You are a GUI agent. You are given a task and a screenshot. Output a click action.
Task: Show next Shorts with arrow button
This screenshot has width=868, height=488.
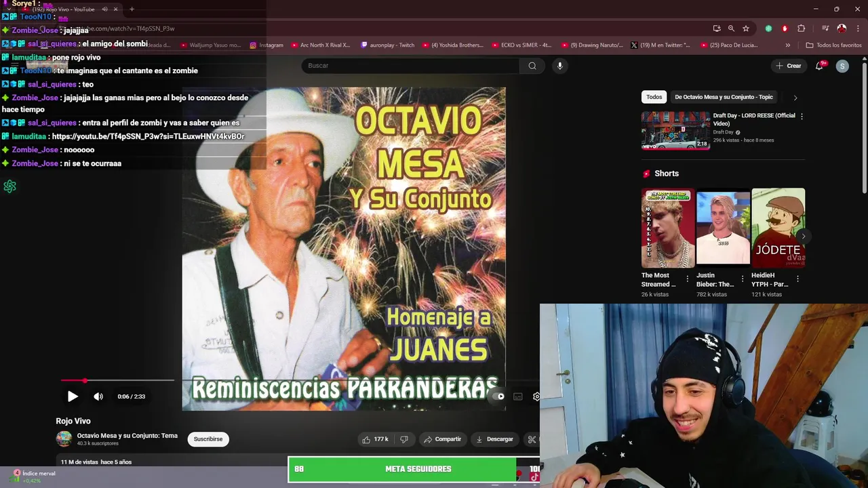803,236
